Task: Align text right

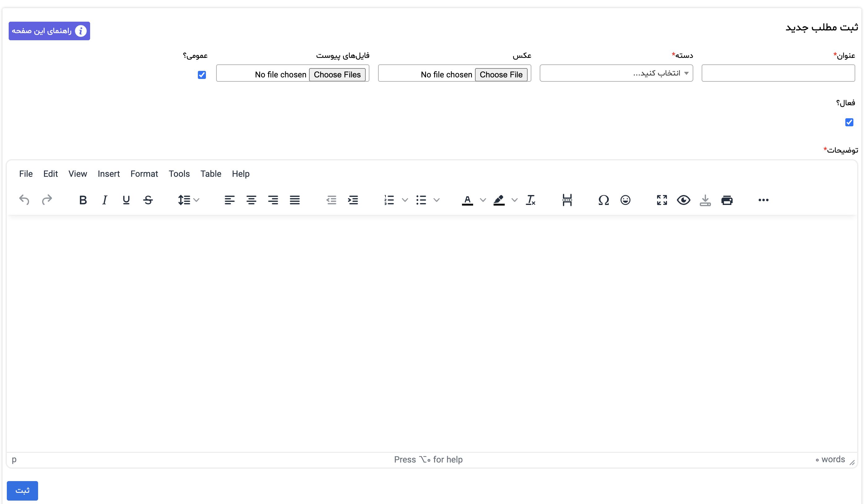Action: click(273, 200)
